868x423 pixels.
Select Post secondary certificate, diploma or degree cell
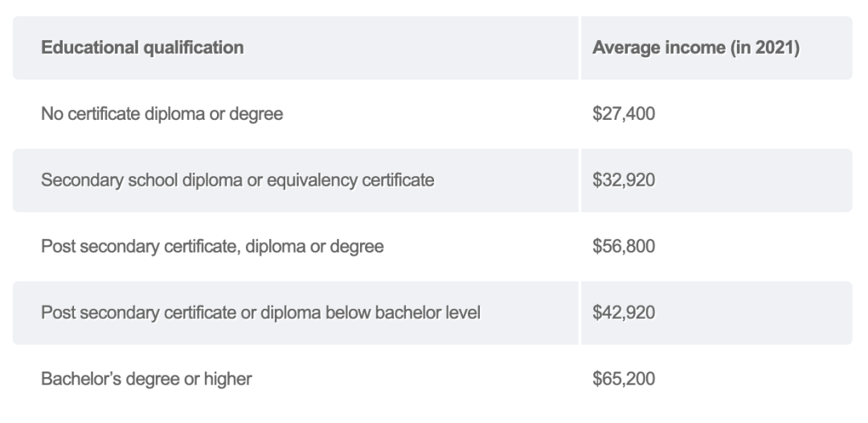(x=212, y=247)
